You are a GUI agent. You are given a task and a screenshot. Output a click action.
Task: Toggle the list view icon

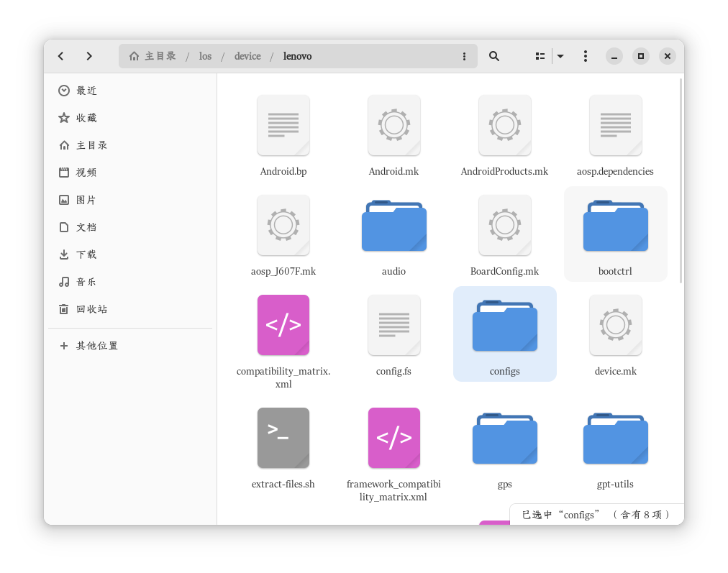[x=540, y=56]
